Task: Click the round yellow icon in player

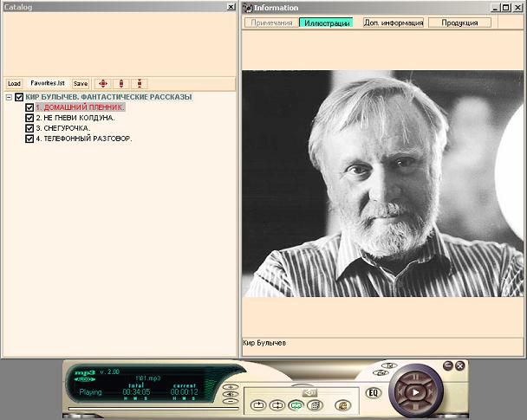Action: coord(342,404)
